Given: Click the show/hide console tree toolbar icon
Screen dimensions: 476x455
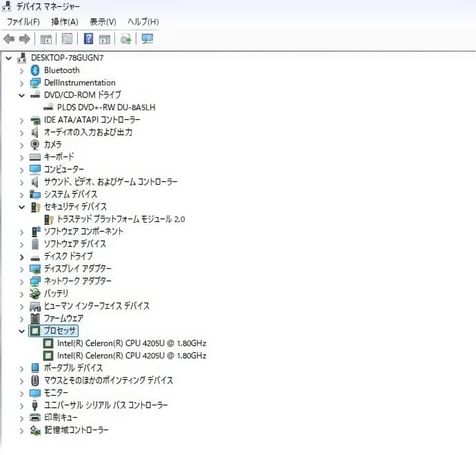Looking at the screenshot, I should coord(46,39).
